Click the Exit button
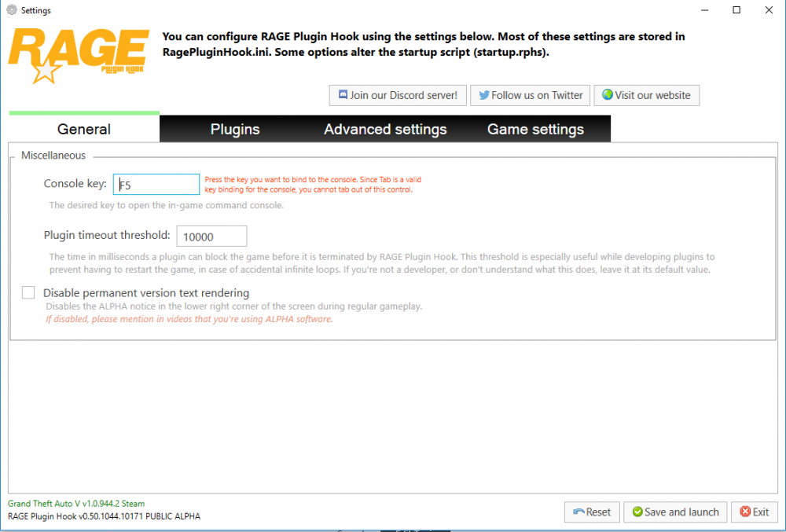Screen dimensions: 786x532 pyautogui.click(x=755, y=512)
